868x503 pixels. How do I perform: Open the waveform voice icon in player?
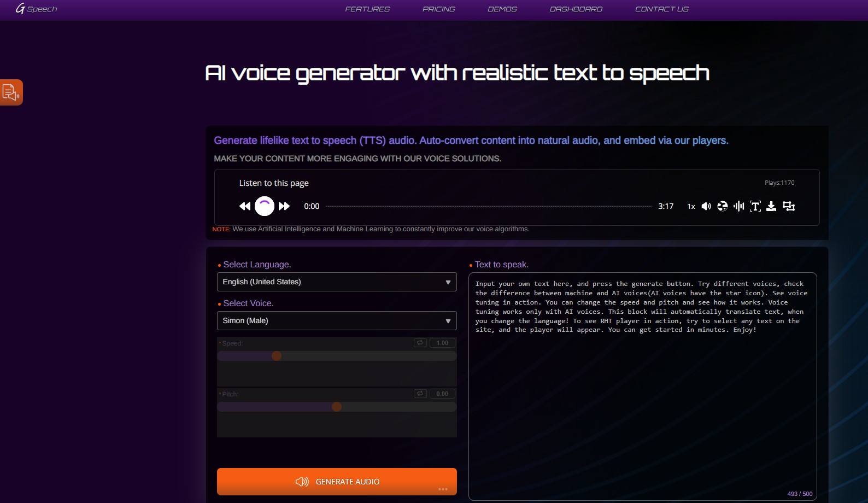coord(739,206)
